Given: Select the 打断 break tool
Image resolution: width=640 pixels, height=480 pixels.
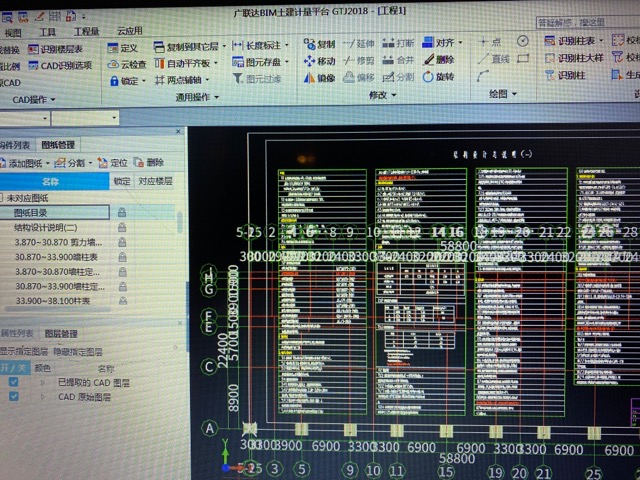Looking at the screenshot, I should click(x=398, y=43).
